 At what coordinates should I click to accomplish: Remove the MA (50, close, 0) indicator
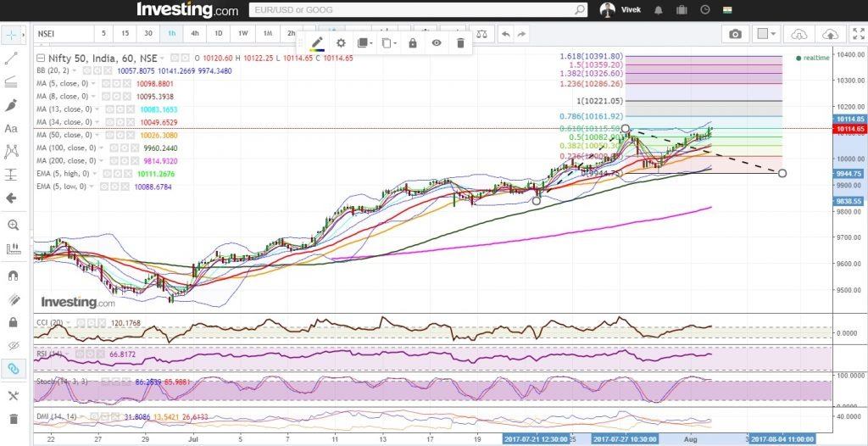(131, 135)
